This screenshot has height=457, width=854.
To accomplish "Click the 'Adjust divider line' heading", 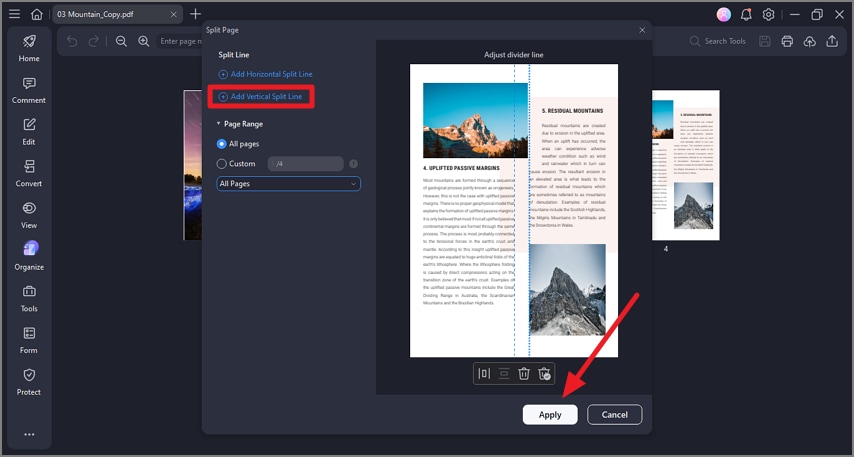I will pos(514,54).
